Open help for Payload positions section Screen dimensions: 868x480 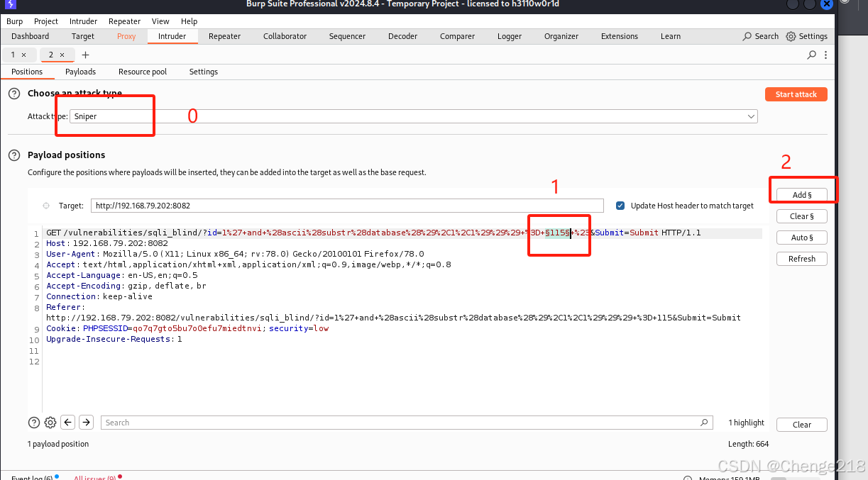(14, 155)
